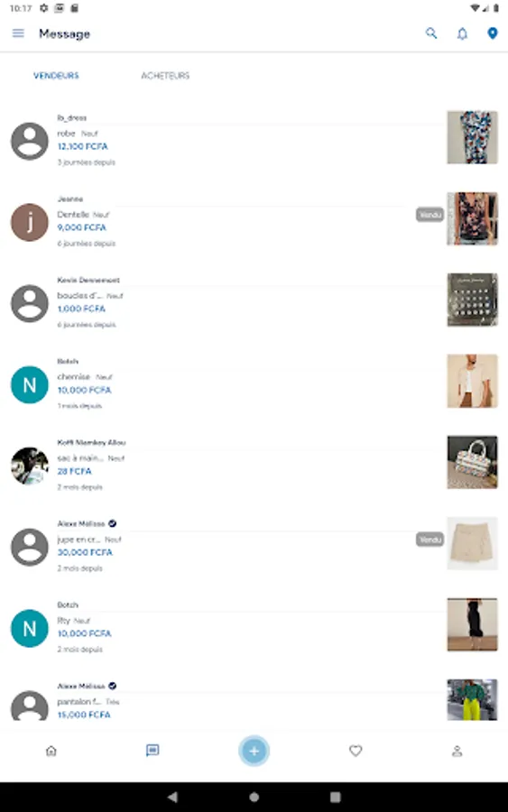Viewport: 508px width, 812px height.
Task: Open the beige skirt thumbnail
Action: [x=472, y=543]
